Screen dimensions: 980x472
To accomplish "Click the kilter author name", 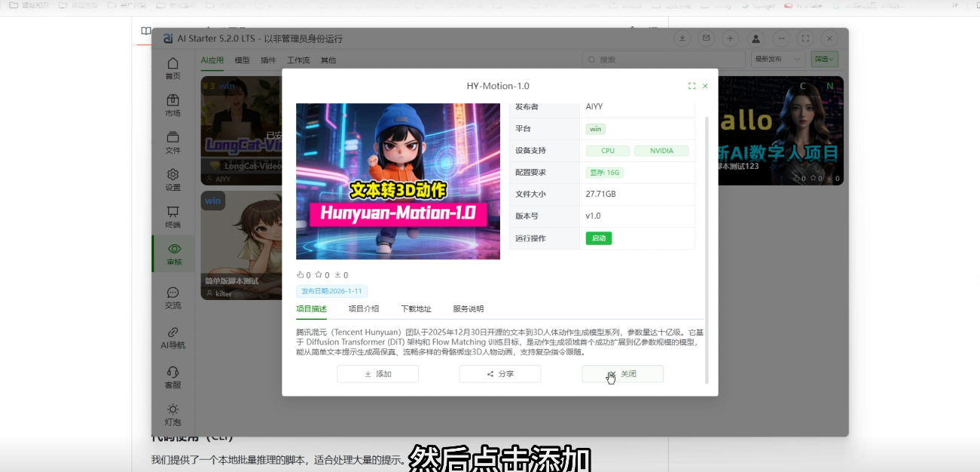I will (x=224, y=294).
